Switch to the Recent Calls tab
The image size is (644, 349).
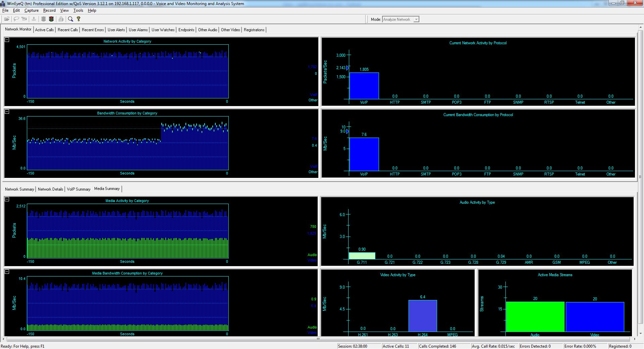tap(68, 30)
